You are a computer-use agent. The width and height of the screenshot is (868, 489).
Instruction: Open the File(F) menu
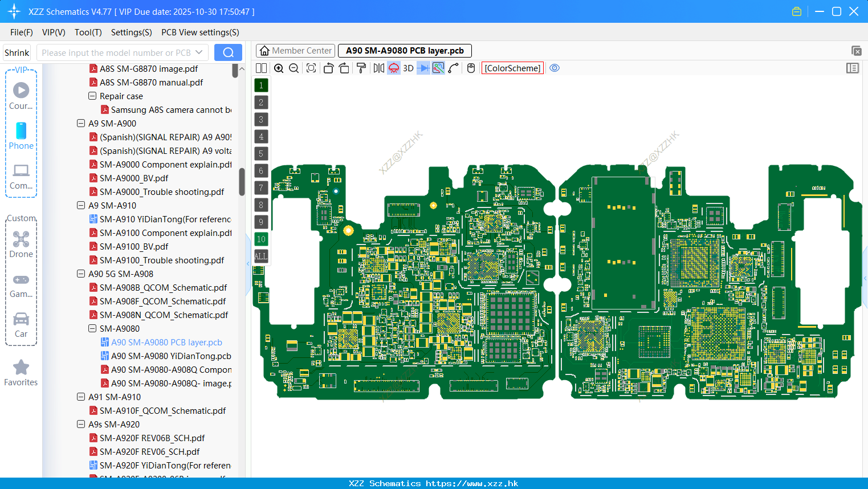22,32
